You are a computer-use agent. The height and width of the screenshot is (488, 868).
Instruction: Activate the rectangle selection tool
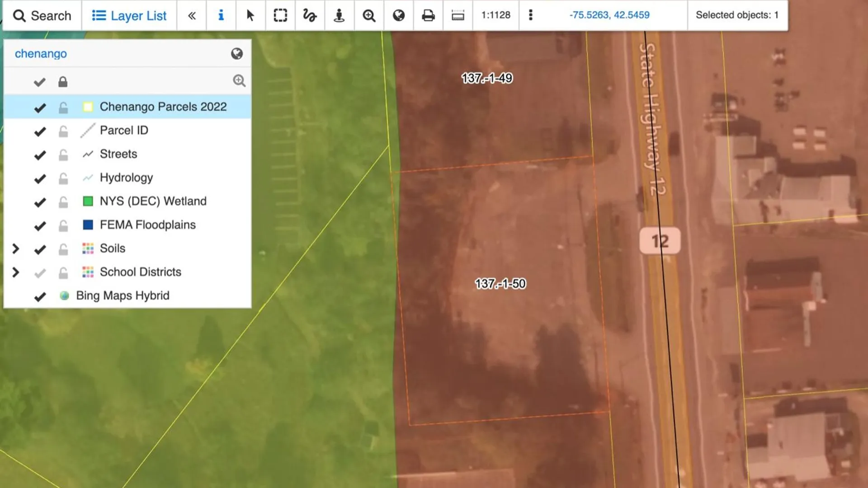click(x=280, y=15)
